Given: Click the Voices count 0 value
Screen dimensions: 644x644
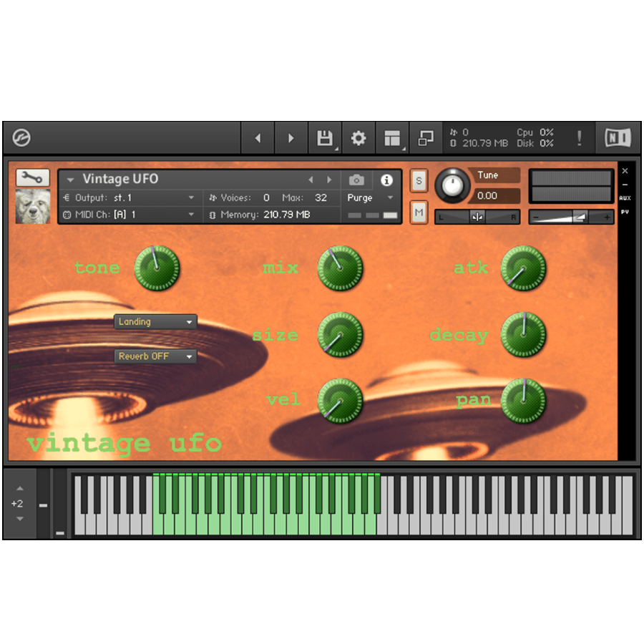Looking at the screenshot, I should tap(267, 197).
